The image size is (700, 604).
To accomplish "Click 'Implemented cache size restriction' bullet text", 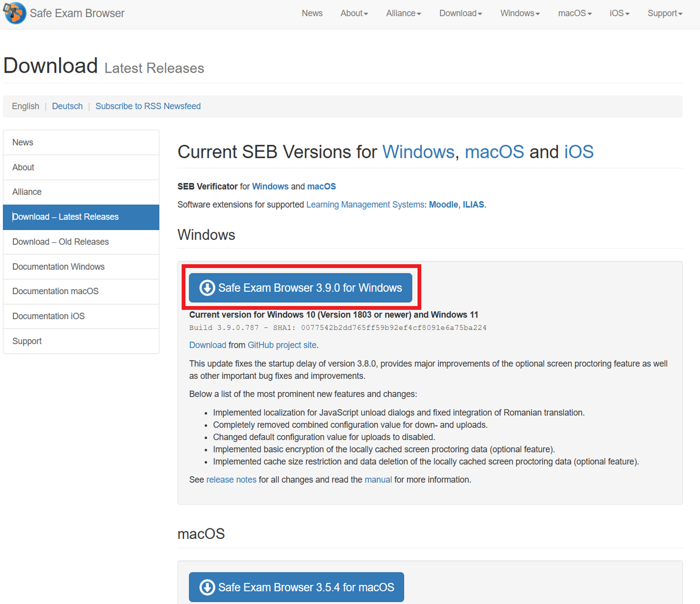I will pyautogui.click(x=426, y=462).
